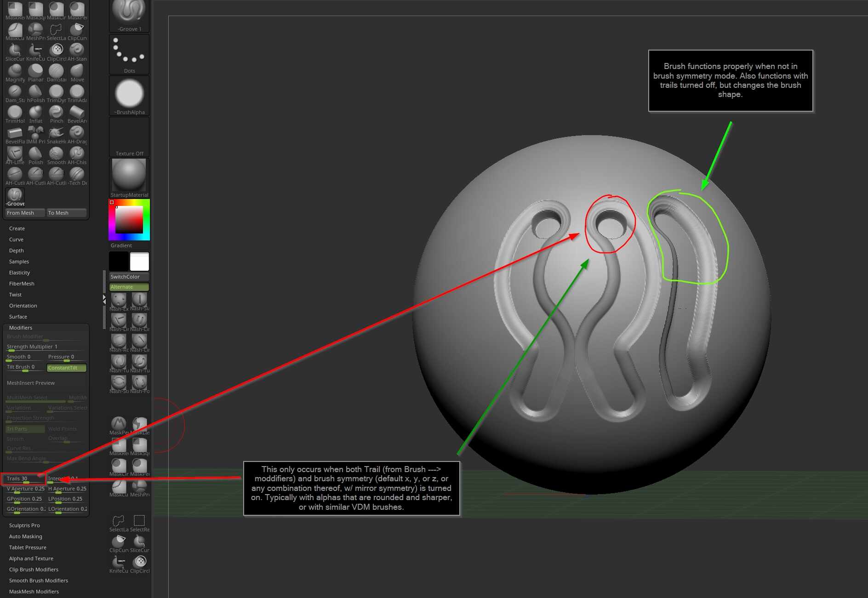Click the black secondary color swatch
This screenshot has width=868, height=598.
tap(119, 262)
